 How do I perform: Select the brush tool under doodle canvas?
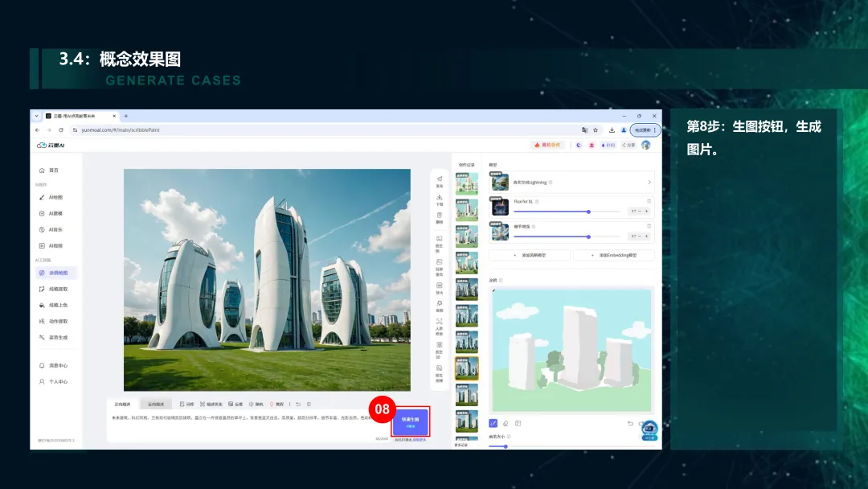493,423
